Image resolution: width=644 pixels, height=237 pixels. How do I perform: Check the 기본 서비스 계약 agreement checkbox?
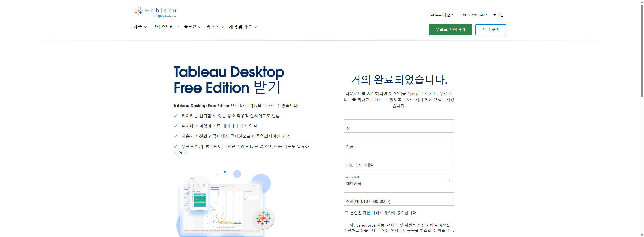pyautogui.click(x=346, y=213)
